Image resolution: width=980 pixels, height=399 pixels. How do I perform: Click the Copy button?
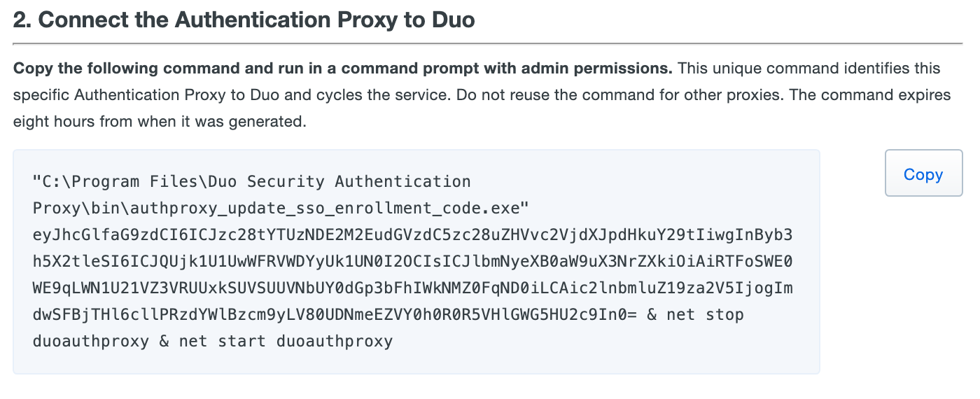pos(923,174)
